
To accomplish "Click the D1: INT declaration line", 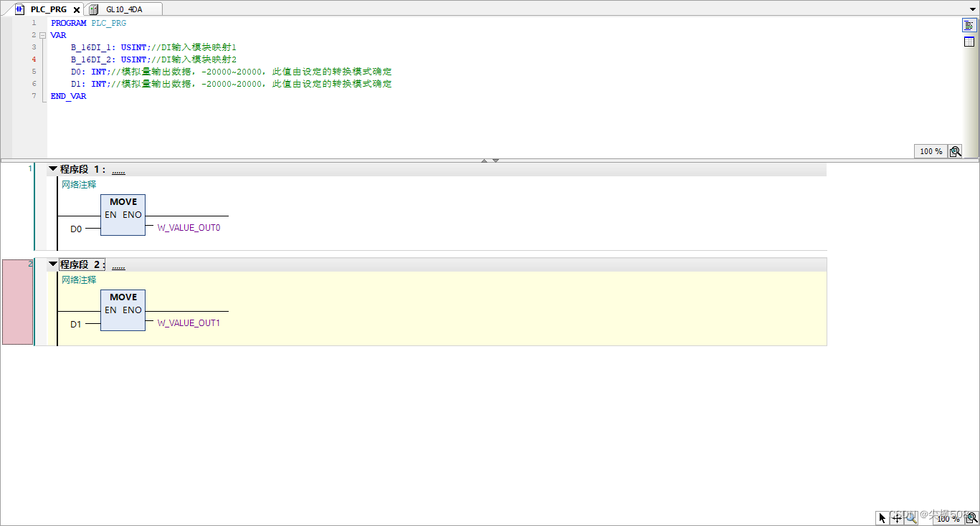I will pos(232,84).
